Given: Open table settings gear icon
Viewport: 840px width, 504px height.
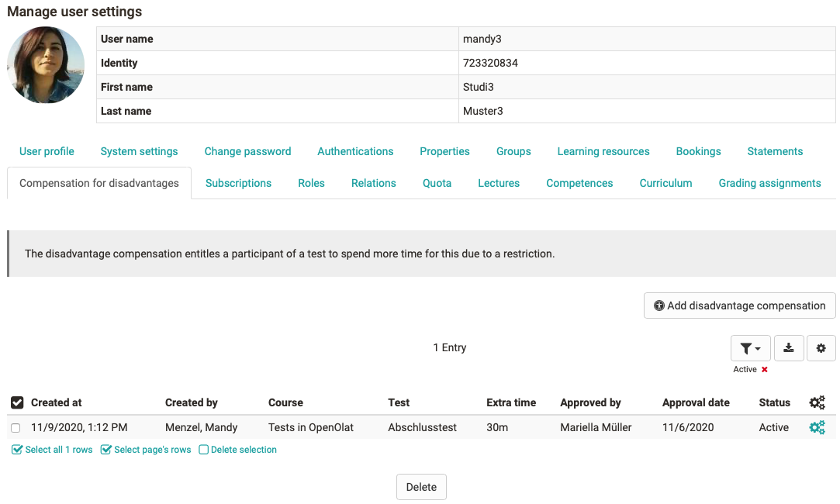Looking at the screenshot, I should [821, 348].
